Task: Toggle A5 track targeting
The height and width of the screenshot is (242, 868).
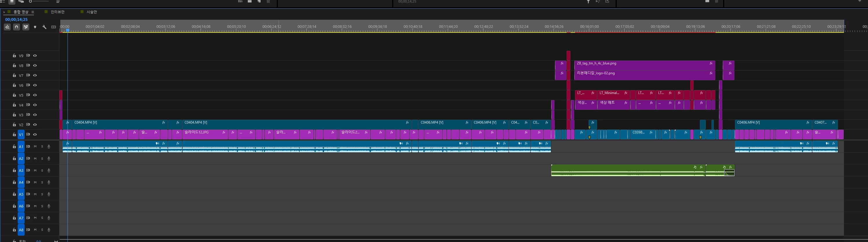Action: click(x=21, y=194)
